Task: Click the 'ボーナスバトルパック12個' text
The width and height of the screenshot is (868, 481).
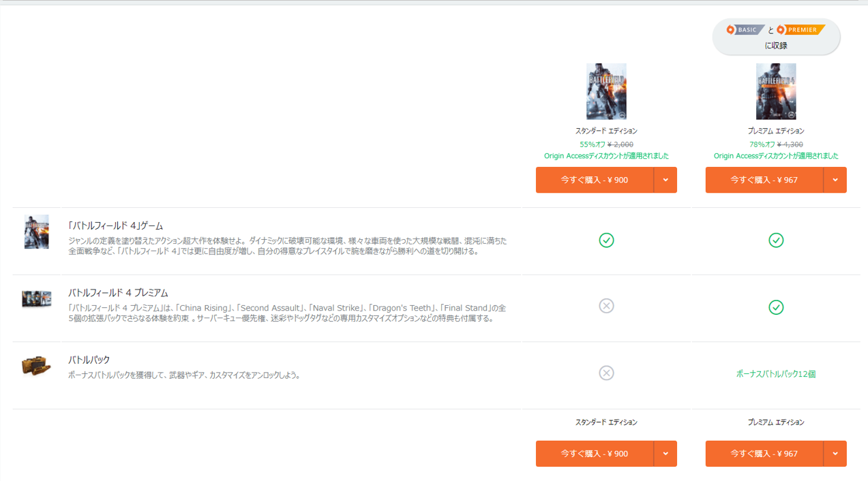Action: click(x=776, y=374)
